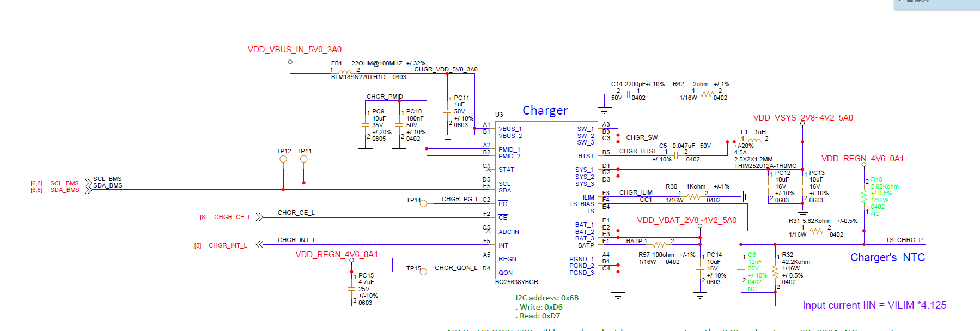Click the red CHGR_CE_L port label
Image resolution: width=980 pixels, height=331 pixels.
[233, 217]
